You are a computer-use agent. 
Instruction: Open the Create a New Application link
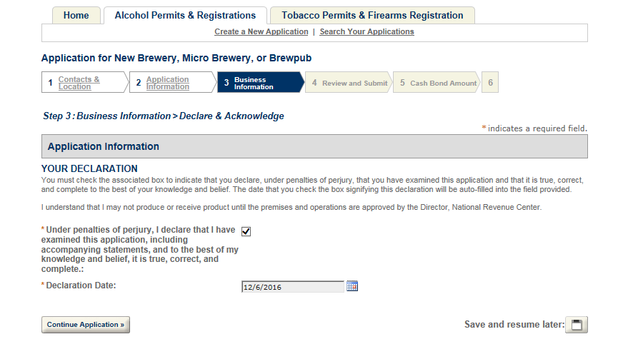[x=261, y=31]
